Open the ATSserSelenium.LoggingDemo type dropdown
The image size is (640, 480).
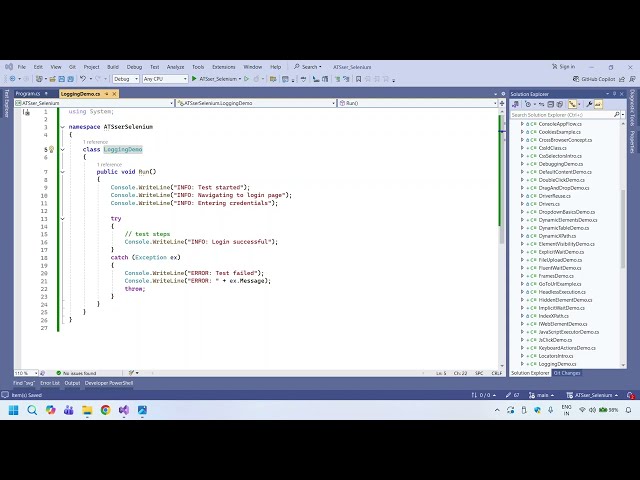click(x=256, y=103)
